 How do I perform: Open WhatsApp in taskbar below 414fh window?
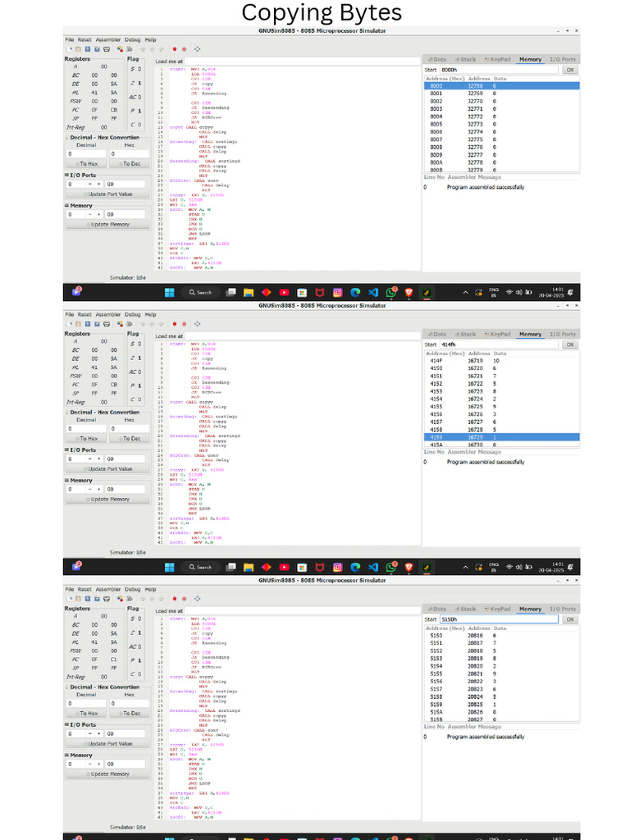click(x=391, y=568)
